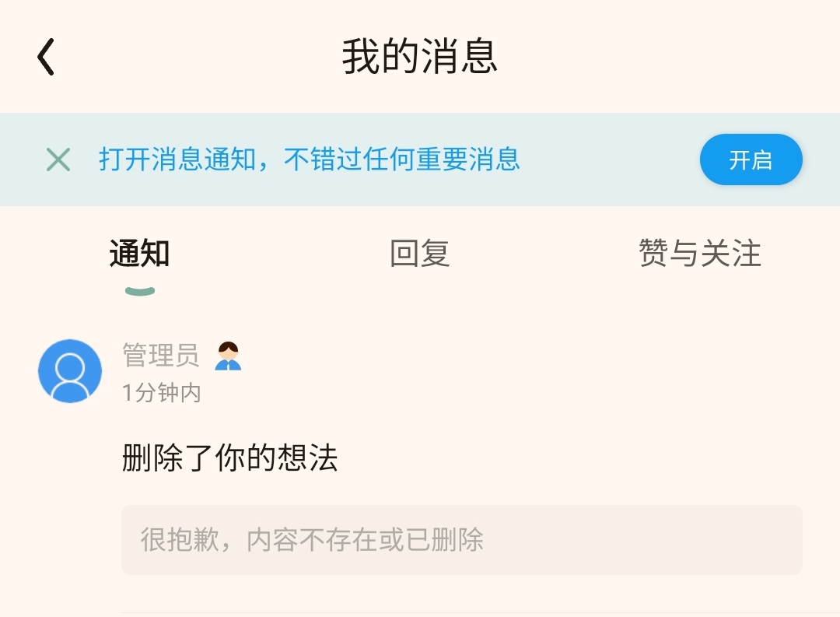This screenshot has height=617, width=840.
Task: Tap the divider line below the notification
Action: (x=481, y=612)
